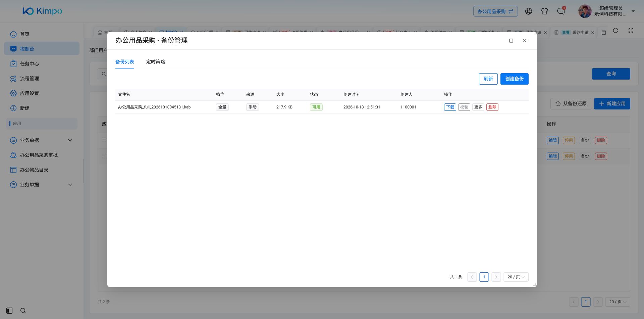The height and width of the screenshot is (319, 644).
Task: Click the background page's previous arrow
Action: tap(574, 302)
